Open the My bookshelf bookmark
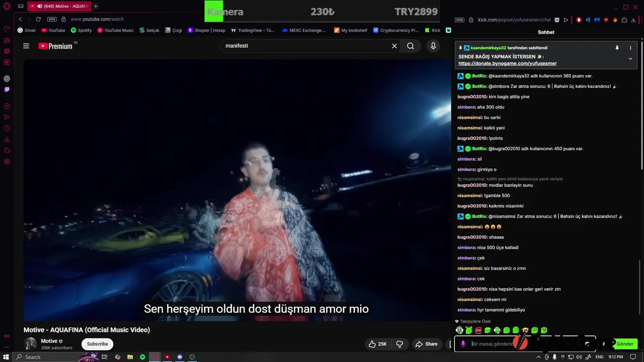Viewport: 644px width, 362px height. tap(351, 30)
